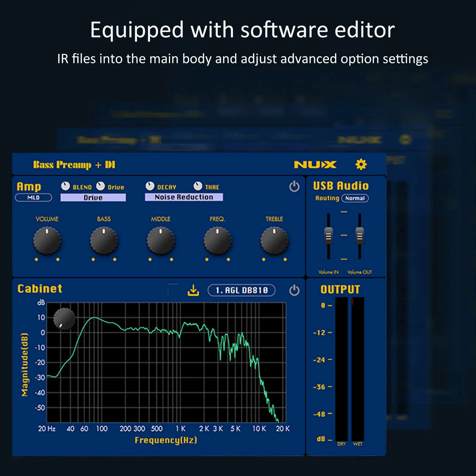
Task: Click the NUX logo
Action: click(x=315, y=165)
